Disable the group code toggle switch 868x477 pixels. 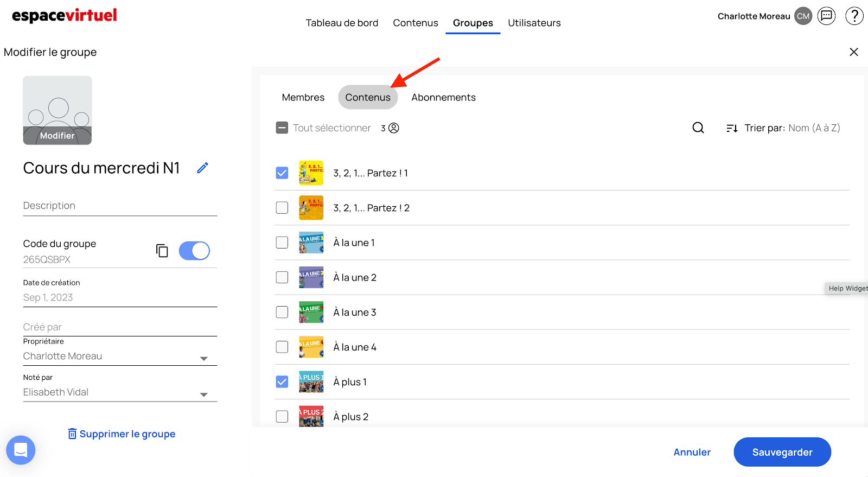(194, 251)
